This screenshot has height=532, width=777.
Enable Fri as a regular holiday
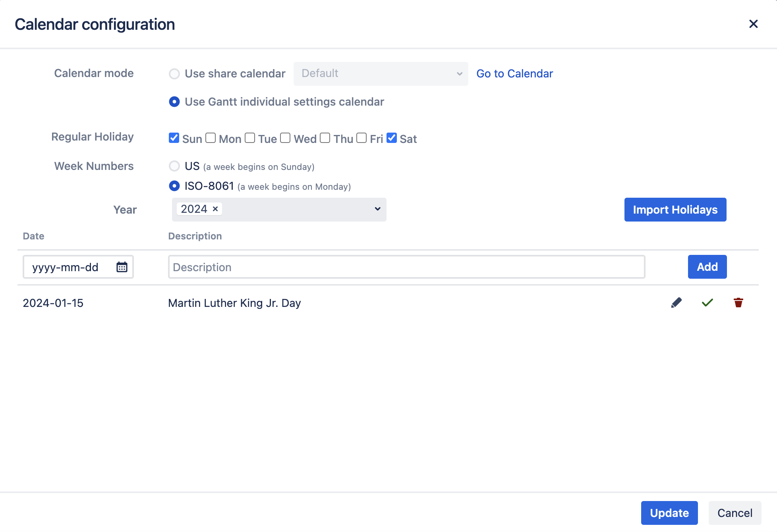click(361, 138)
